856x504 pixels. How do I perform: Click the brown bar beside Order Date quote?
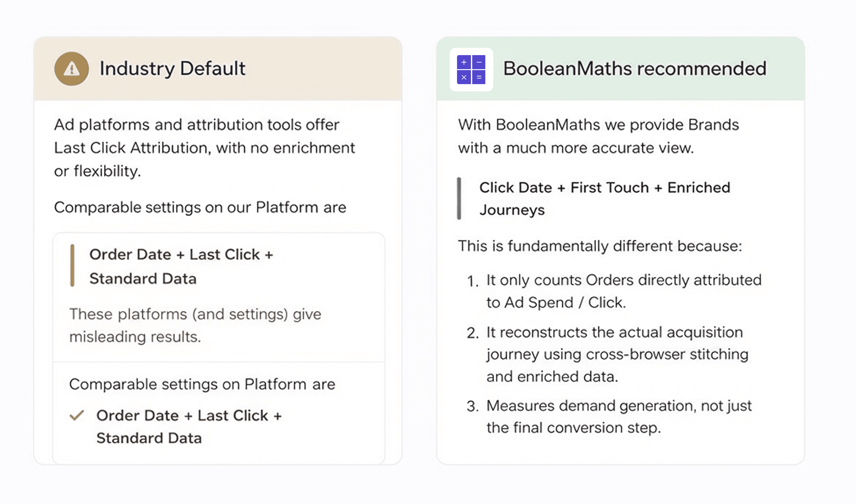pyautogui.click(x=72, y=266)
